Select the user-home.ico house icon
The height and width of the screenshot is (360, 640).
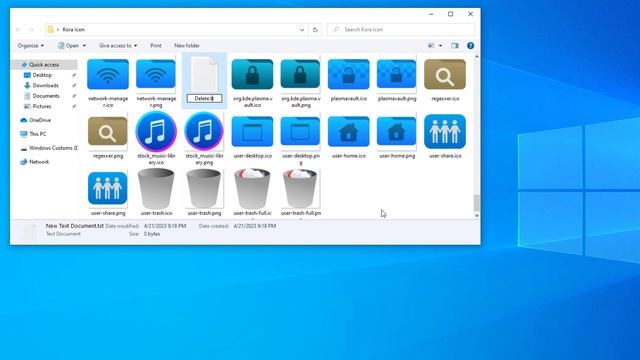coord(349,131)
